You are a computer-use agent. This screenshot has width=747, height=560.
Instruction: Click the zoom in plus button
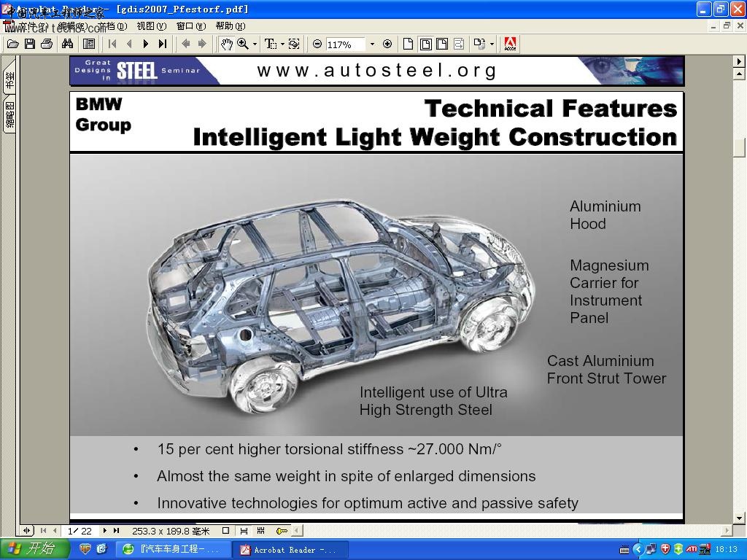coord(387,44)
